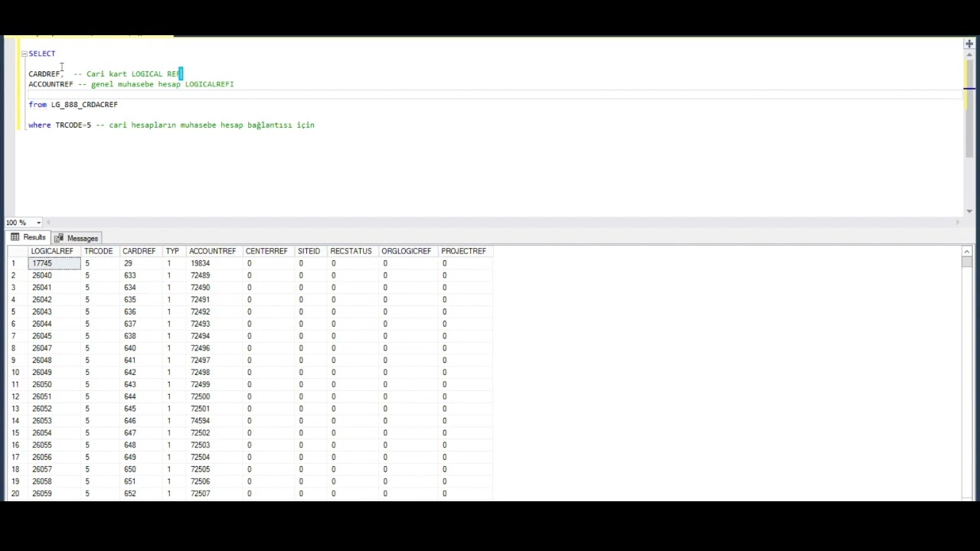Select the TYP column header
This screenshot has height=551, width=980.
(x=172, y=251)
